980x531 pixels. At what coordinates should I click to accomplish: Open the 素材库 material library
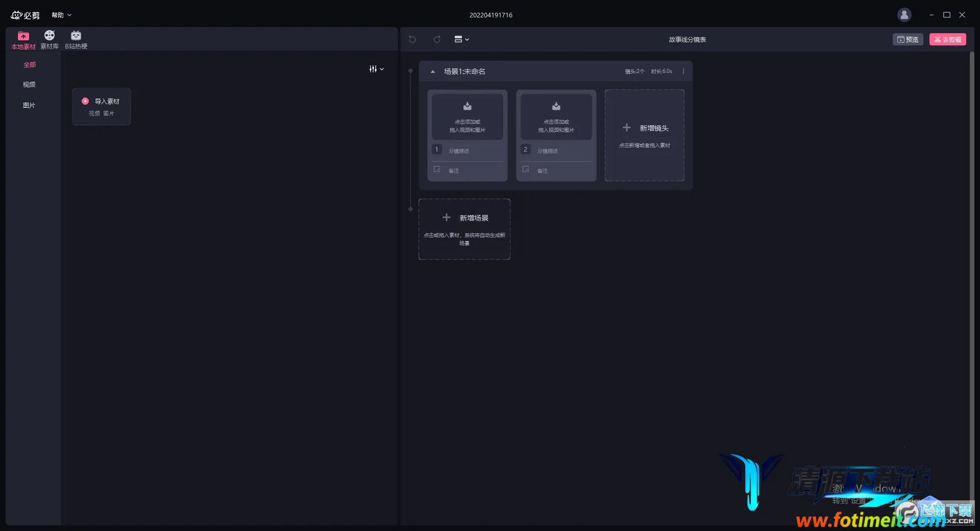tap(50, 40)
